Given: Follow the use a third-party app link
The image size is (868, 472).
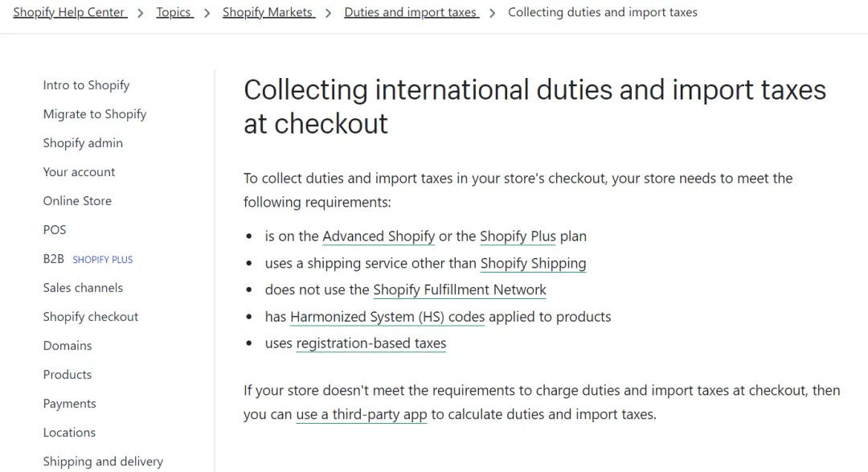Looking at the screenshot, I should (362, 414).
